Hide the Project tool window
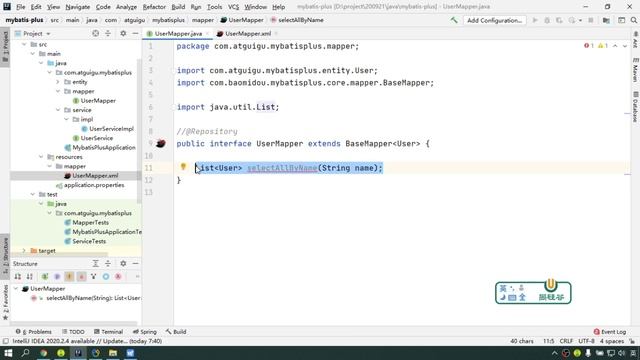This screenshot has height=360, width=640. tap(135, 33)
